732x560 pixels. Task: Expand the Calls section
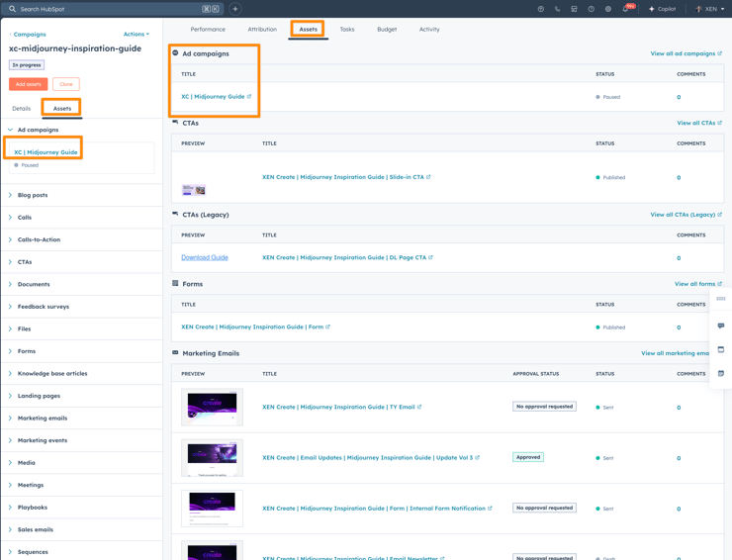tap(25, 218)
